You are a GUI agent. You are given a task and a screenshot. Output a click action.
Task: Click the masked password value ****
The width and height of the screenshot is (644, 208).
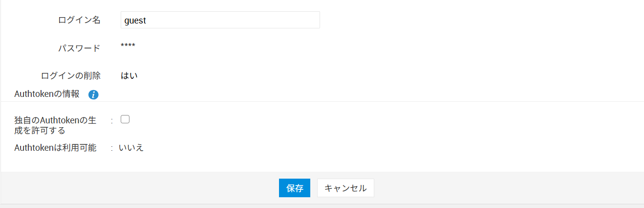click(x=128, y=46)
